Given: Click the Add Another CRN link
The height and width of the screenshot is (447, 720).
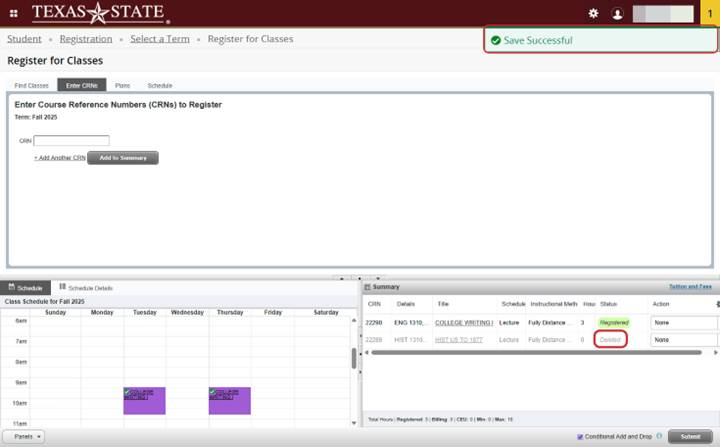Looking at the screenshot, I should (x=59, y=158).
